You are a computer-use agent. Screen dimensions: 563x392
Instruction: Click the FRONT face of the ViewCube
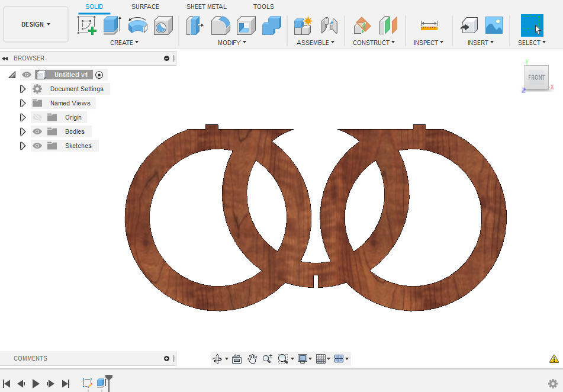point(536,78)
